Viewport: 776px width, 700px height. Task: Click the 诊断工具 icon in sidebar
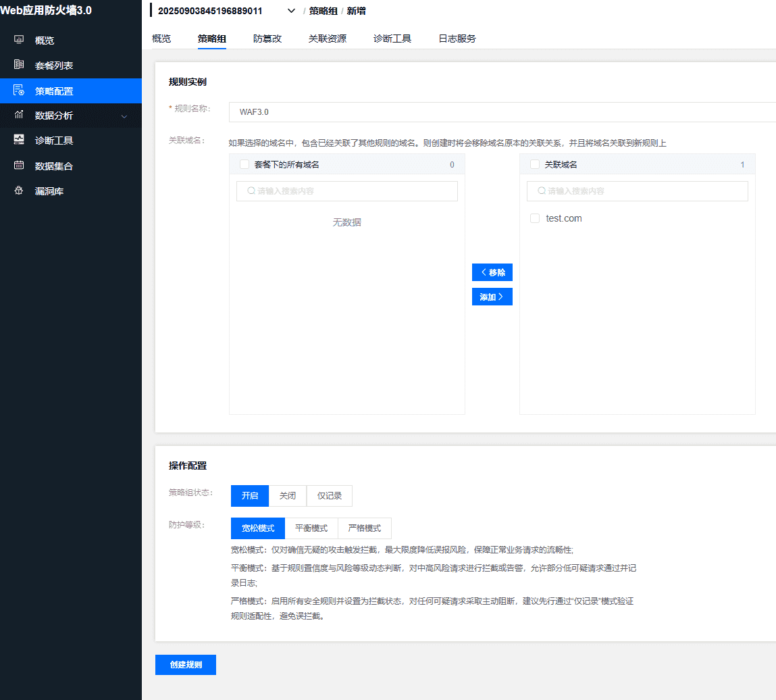click(19, 141)
